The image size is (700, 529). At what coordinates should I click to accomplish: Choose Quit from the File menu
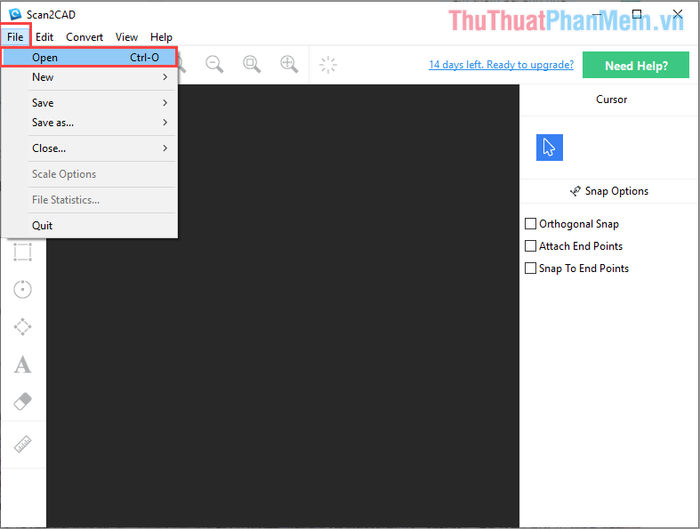point(90,225)
